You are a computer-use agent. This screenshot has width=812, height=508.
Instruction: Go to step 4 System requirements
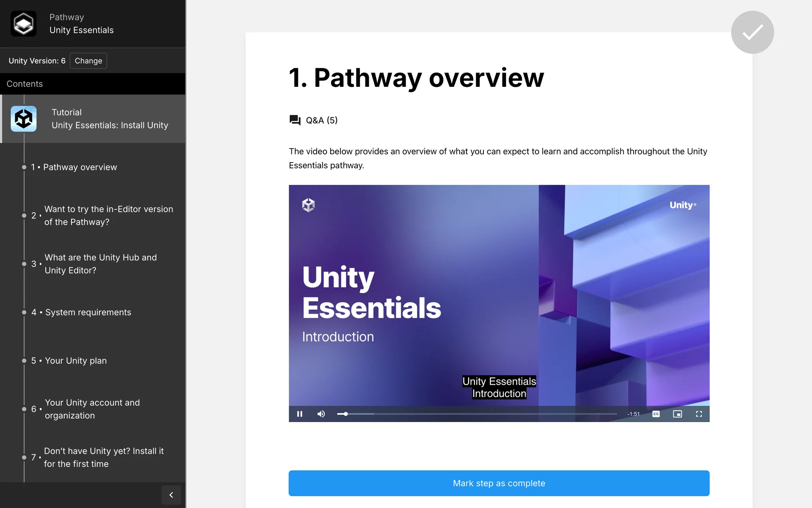[x=88, y=312]
